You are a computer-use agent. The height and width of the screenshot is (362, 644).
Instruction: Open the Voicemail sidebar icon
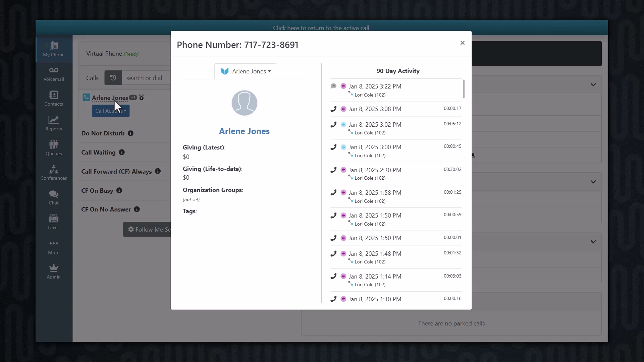tap(54, 74)
